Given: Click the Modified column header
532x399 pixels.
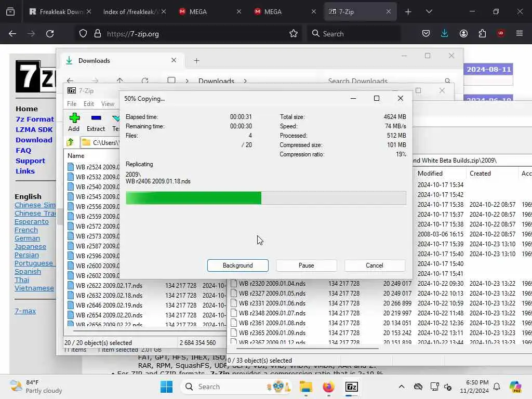Looking at the screenshot, I should click(x=430, y=174).
